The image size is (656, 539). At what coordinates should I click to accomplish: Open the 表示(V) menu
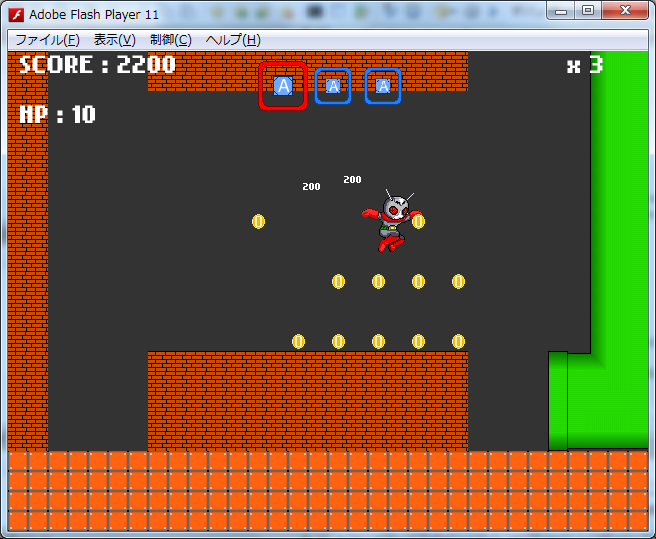(x=115, y=40)
